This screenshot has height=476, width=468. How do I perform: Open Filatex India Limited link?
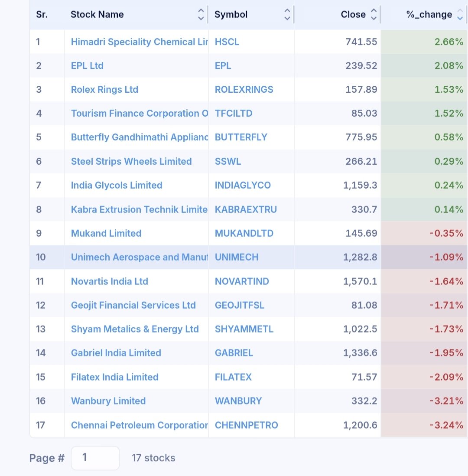(x=115, y=377)
